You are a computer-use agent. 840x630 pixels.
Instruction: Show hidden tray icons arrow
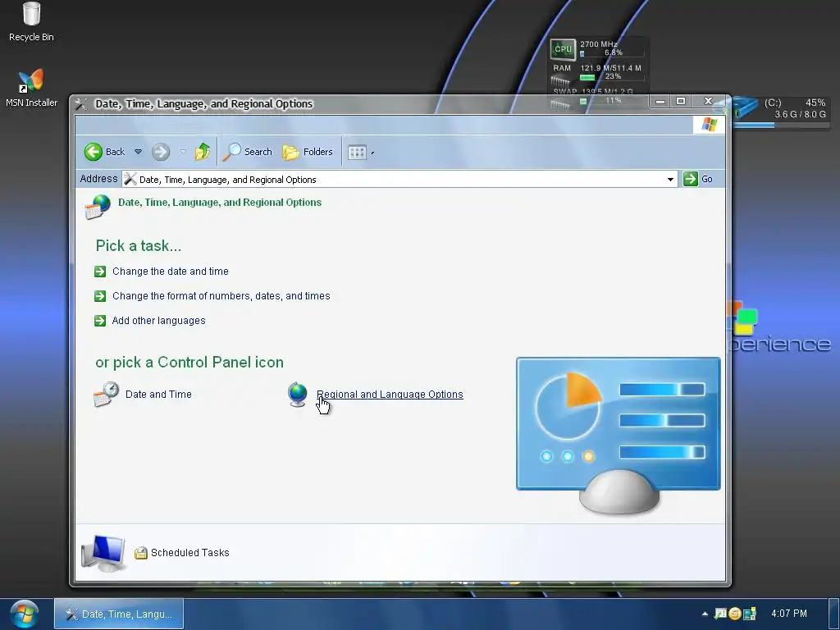[705, 614]
